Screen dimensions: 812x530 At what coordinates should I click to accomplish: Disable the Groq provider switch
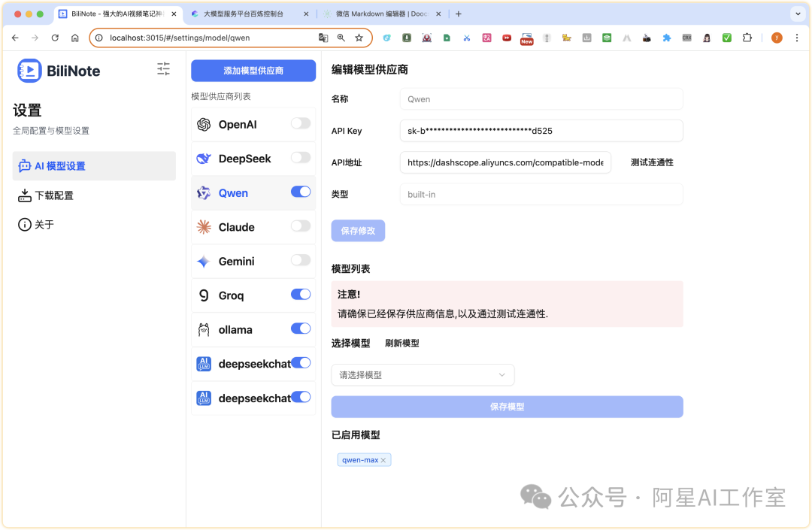(x=300, y=294)
